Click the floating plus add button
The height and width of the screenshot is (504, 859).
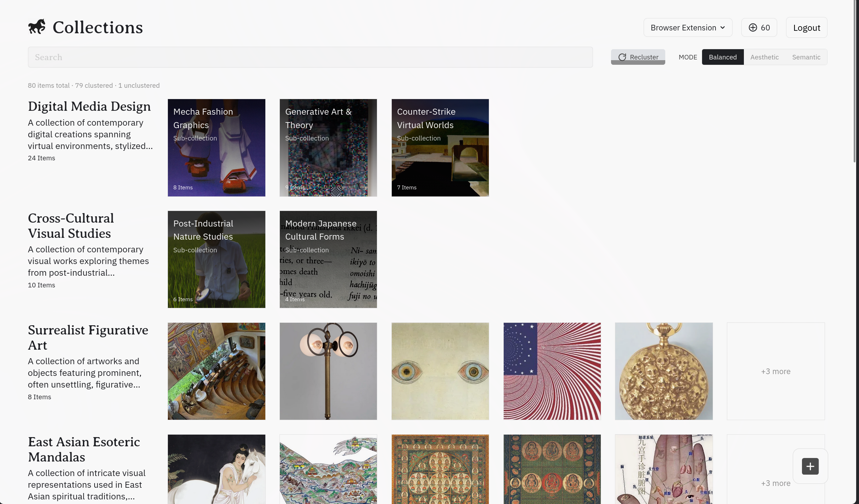point(810,466)
